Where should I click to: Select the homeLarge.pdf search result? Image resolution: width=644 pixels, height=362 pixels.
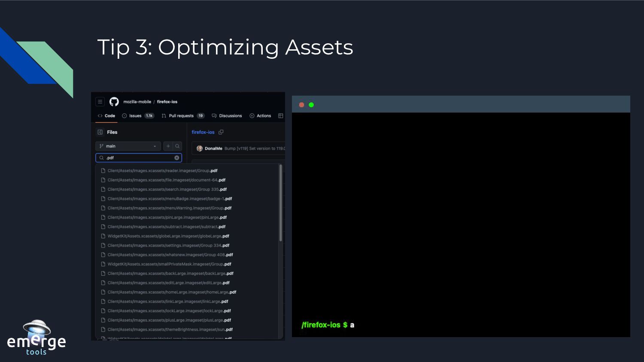point(172,292)
